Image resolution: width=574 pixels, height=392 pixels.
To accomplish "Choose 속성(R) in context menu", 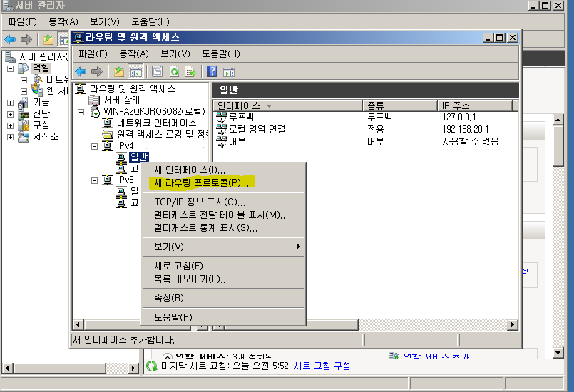I will 223,298.
